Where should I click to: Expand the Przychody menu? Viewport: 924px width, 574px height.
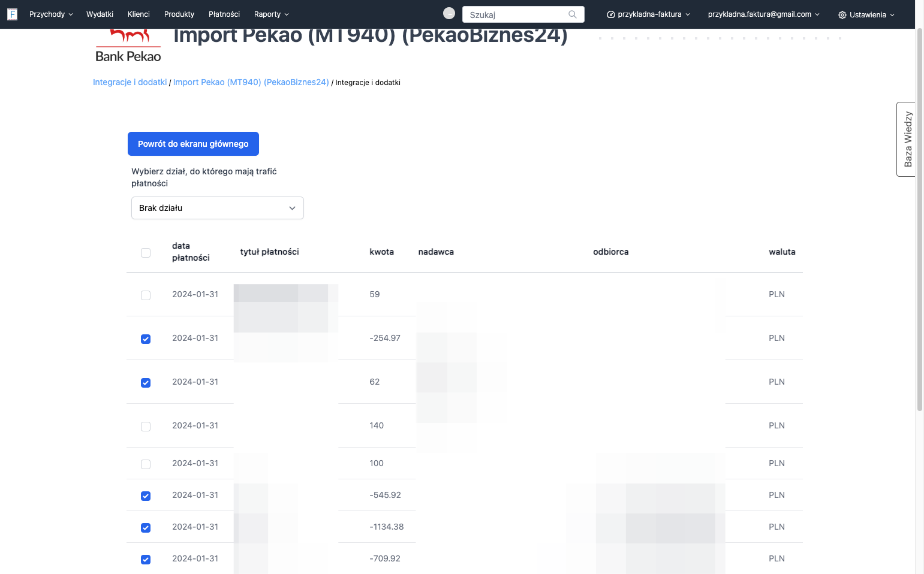[x=51, y=14]
